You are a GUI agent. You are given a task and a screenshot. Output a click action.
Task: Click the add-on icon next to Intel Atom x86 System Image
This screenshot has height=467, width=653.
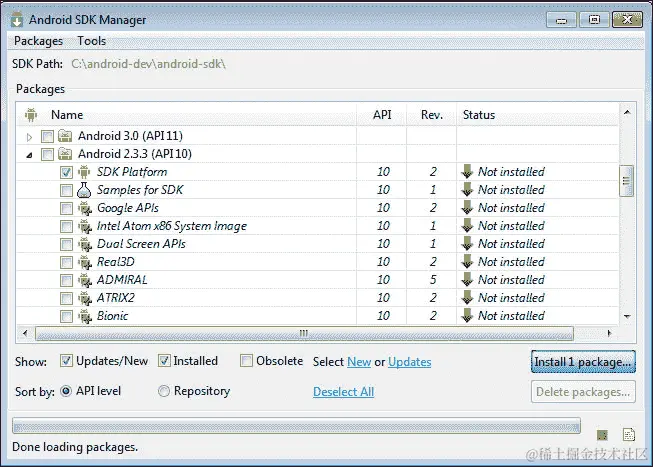[85, 226]
